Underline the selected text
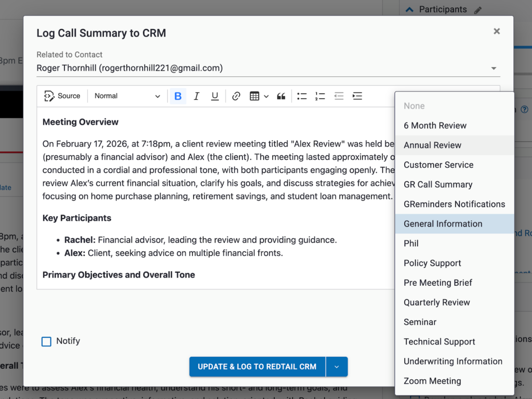 pyautogui.click(x=215, y=96)
